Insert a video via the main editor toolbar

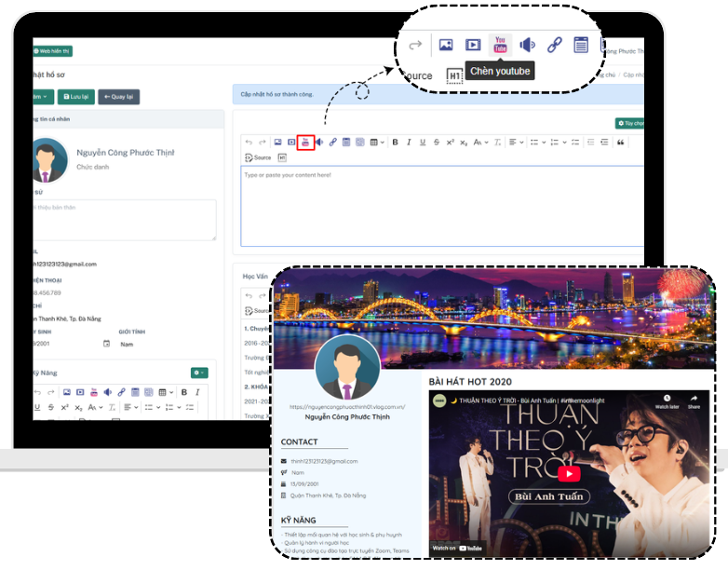coord(291,142)
